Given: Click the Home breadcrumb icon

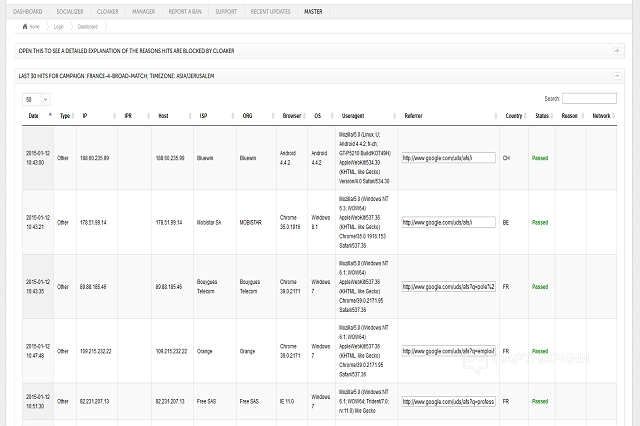Looking at the screenshot, I should tap(23, 26).
